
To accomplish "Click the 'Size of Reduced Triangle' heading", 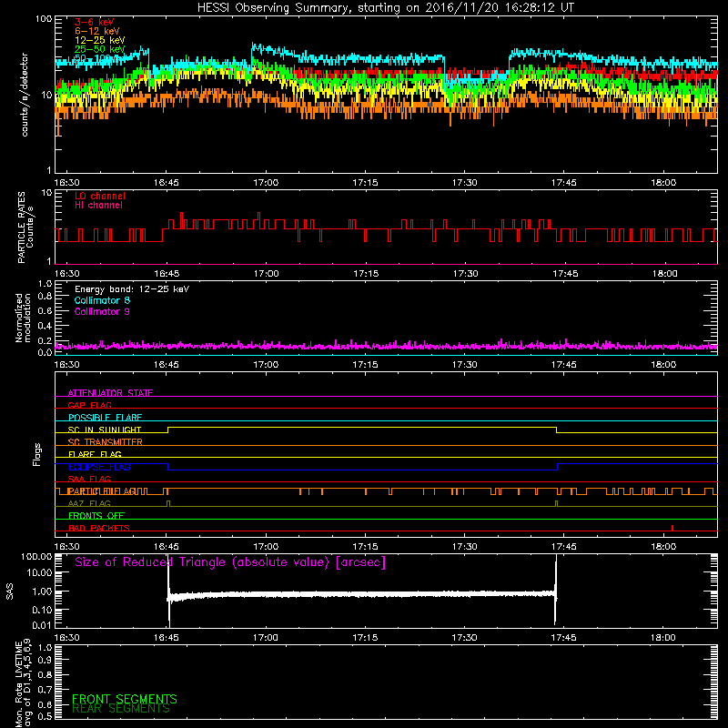I will coord(230,562).
